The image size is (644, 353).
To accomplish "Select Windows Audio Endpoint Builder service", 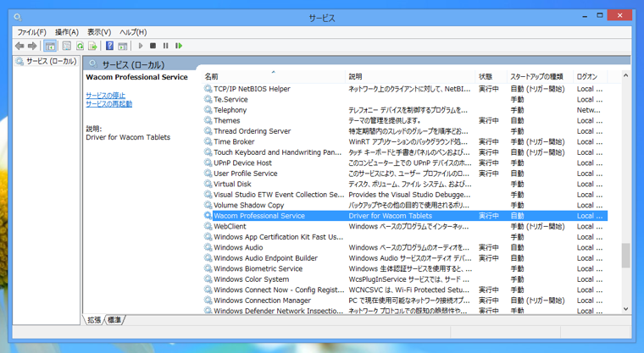I will [x=405, y=258].
